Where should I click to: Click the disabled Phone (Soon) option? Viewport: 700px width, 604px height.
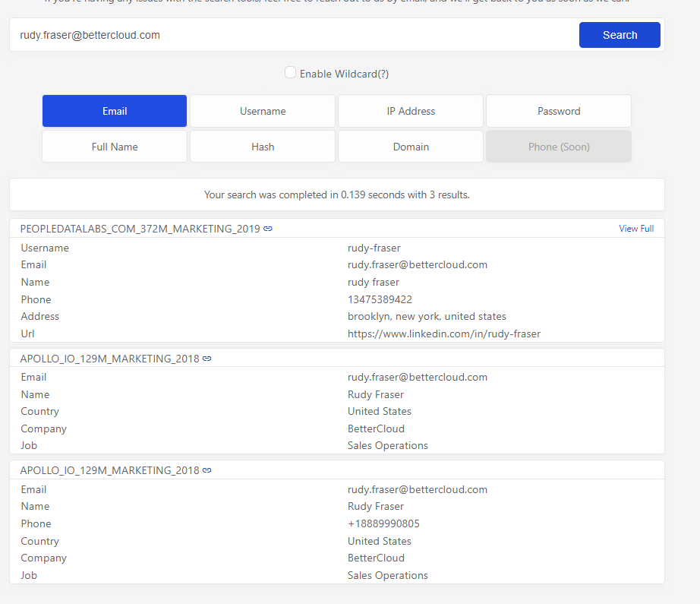click(559, 147)
